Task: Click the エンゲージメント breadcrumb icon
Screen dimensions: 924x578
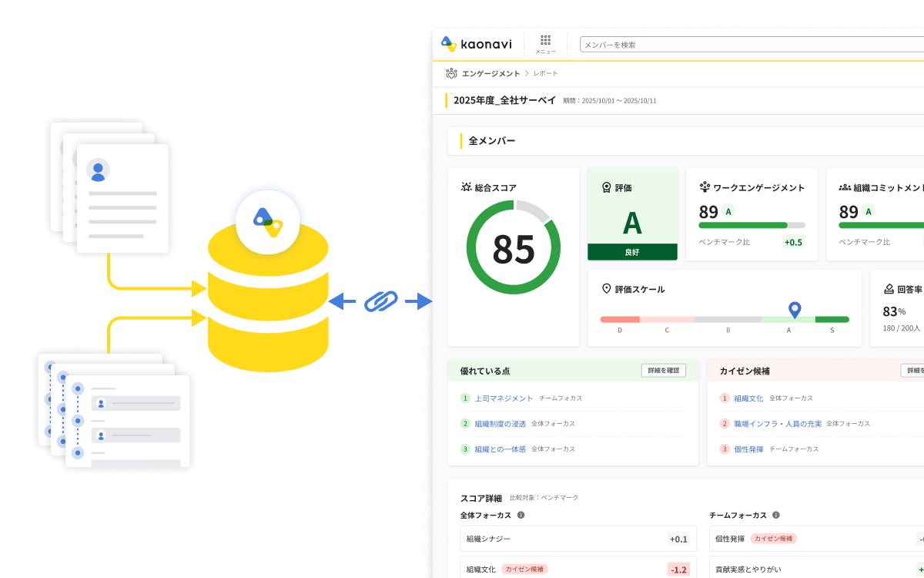Action: tap(451, 73)
